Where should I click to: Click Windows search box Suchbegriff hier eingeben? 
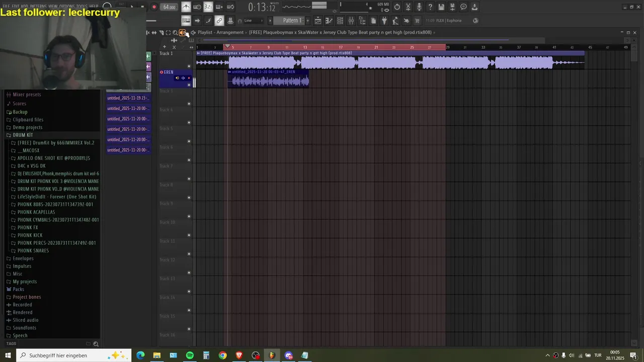coord(74,355)
